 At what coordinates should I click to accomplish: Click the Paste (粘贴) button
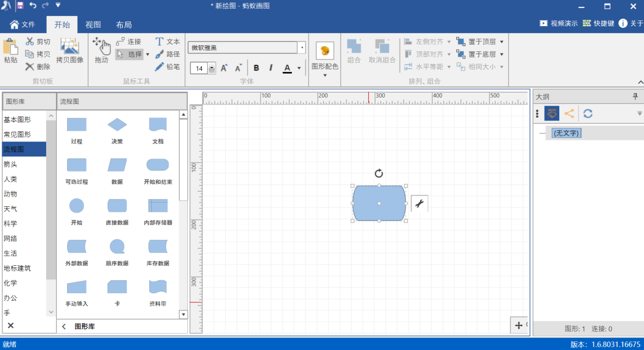tap(11, 50)
